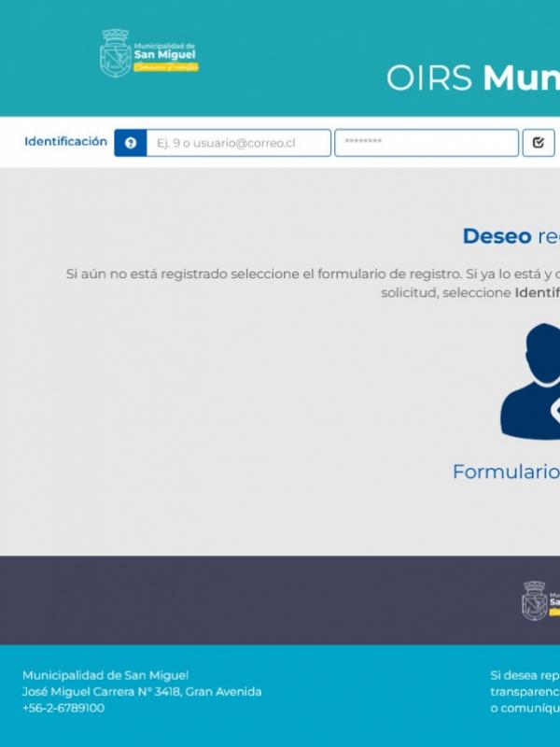Click the San Miguel logo in header

149,53
